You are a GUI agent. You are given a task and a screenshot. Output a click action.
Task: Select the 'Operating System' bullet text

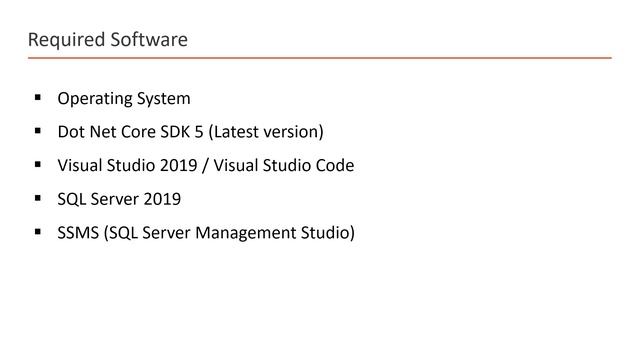124,99
